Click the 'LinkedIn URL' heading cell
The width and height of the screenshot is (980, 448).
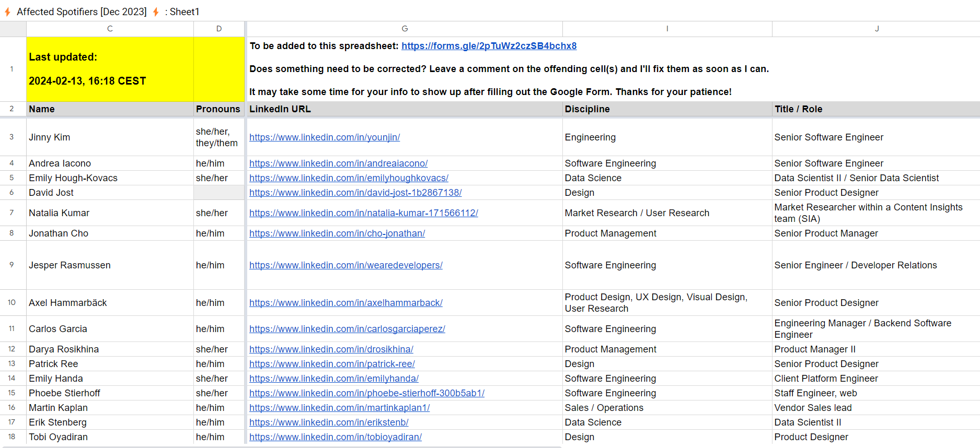click(x=405, y=109)
